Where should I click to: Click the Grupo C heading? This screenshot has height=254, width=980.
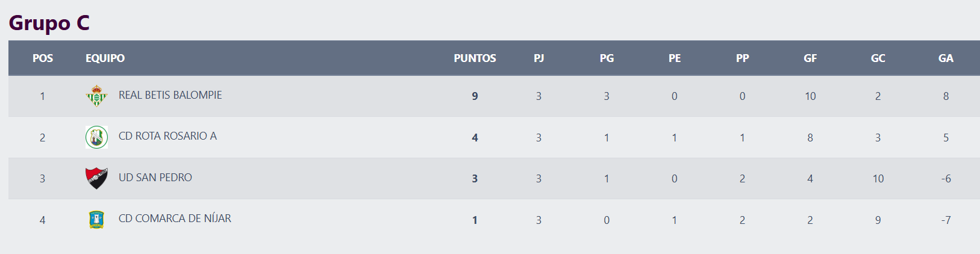[x=49, y=23]
